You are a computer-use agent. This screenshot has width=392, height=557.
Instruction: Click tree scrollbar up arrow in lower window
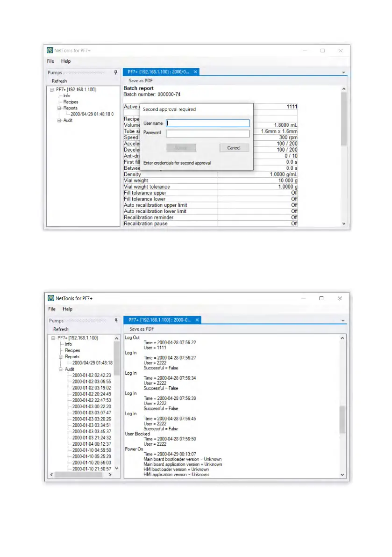[117, 338]
